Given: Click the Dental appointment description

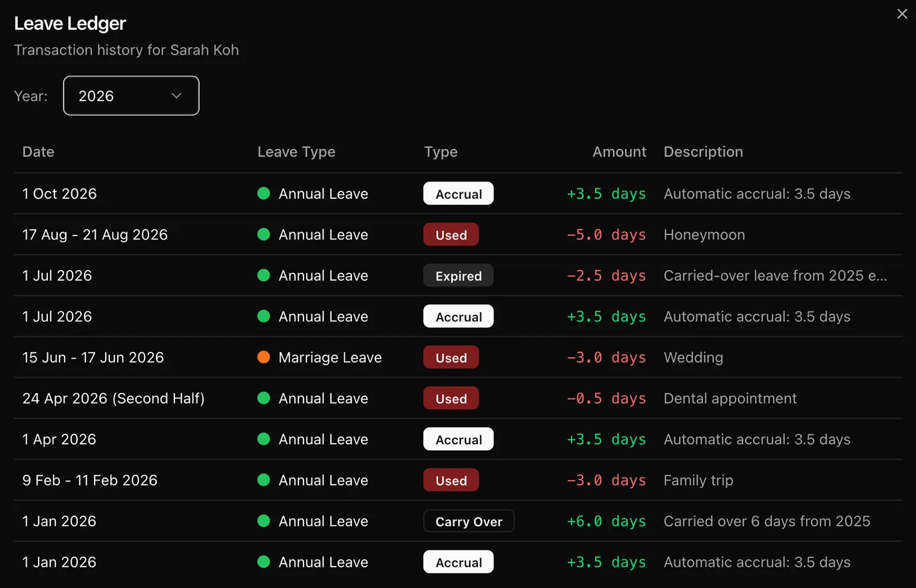Looking at the screenshot, I should 730,398.
